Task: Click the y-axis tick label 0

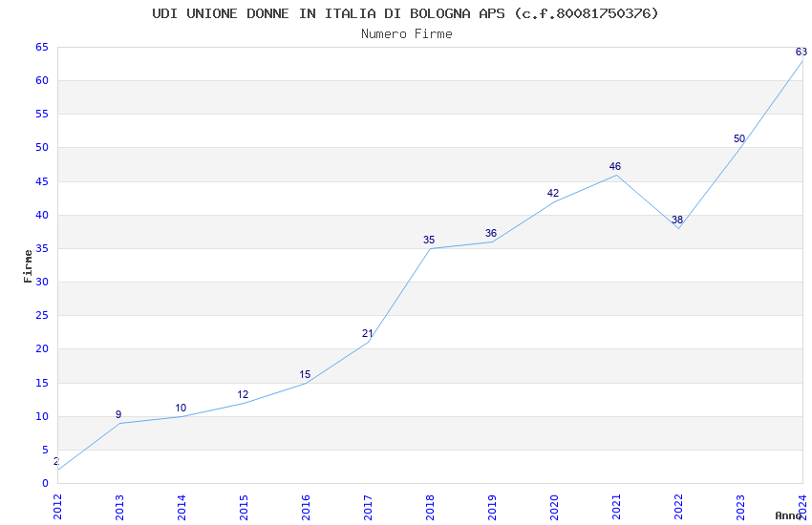Action: 45,483
